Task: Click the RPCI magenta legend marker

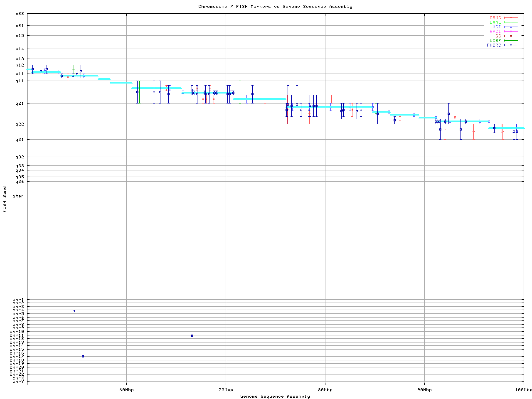Action: 511,32
